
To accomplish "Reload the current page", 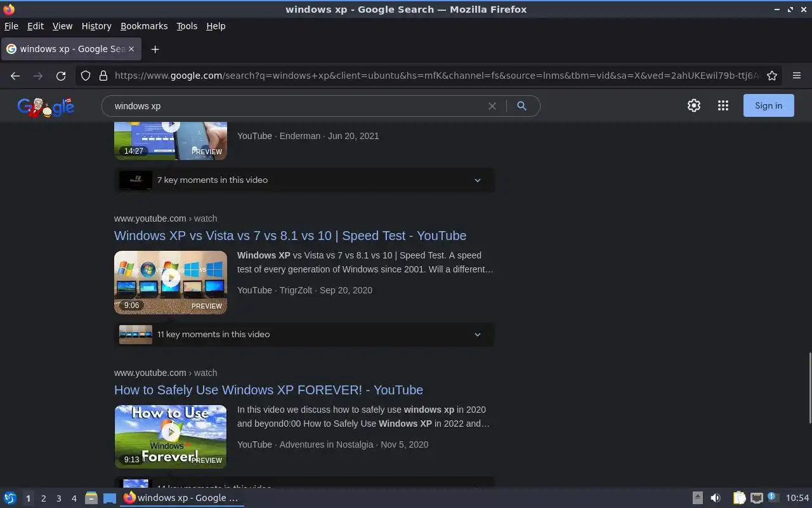I will pyautogui.click(x=61, y=76).
